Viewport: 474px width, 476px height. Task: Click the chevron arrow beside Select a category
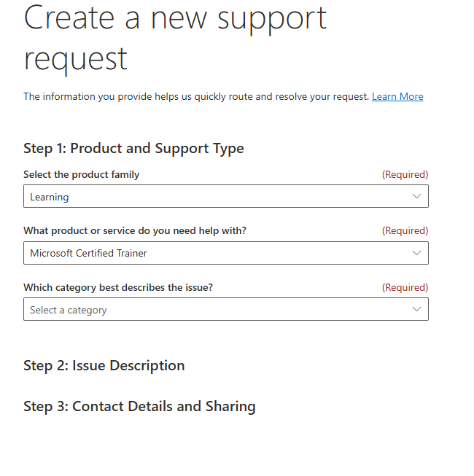click(416, 309)
